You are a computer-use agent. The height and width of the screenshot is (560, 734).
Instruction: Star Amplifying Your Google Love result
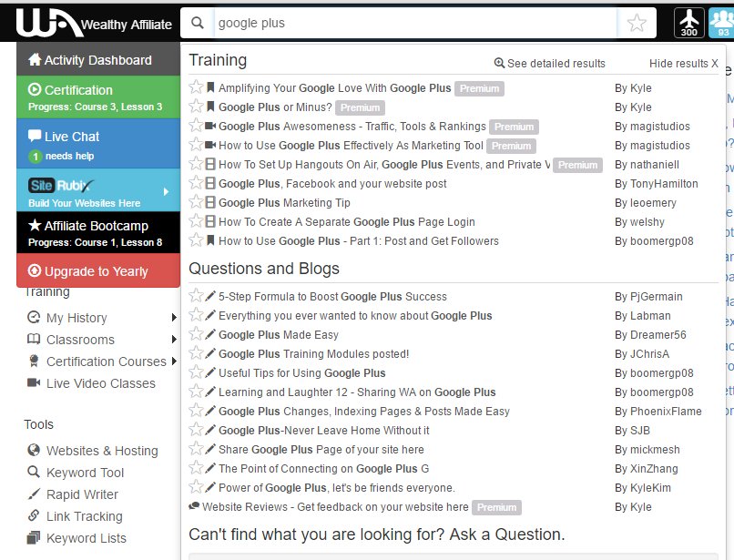[x=196, y=87]
